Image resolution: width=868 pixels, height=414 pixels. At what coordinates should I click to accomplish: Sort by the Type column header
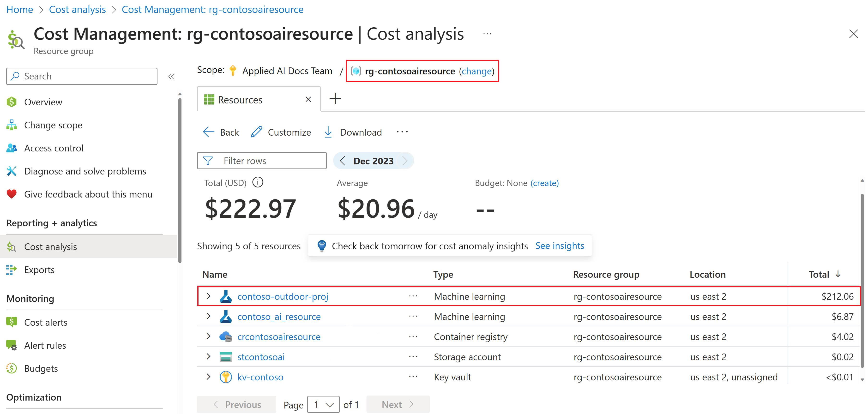[443, 274]
